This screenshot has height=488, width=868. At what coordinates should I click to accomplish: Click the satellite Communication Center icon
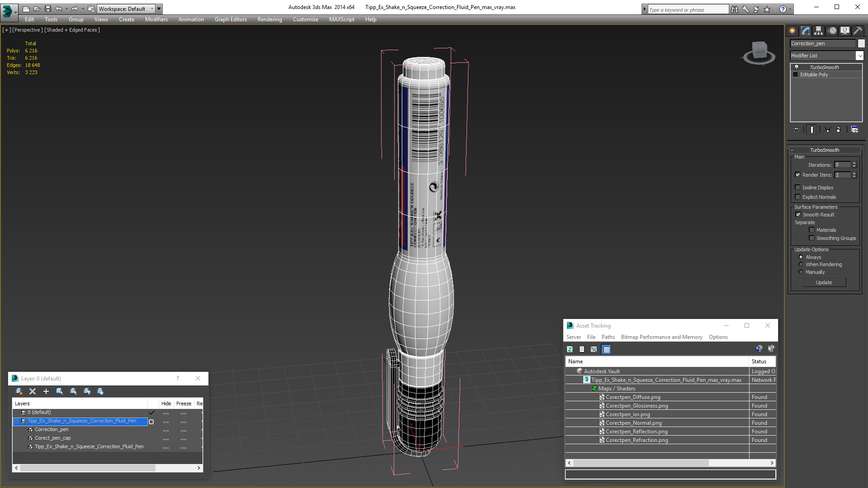tap(756, 9)
